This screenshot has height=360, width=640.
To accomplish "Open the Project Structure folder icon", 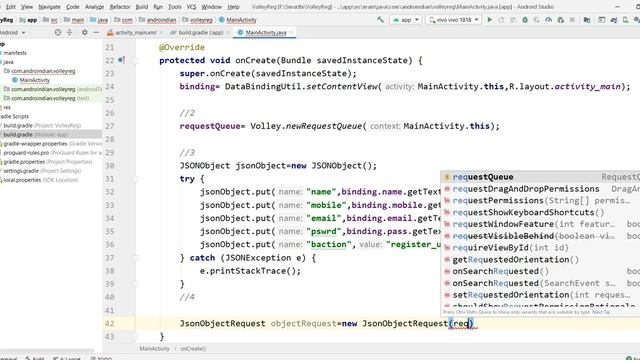I will [587, 20].
